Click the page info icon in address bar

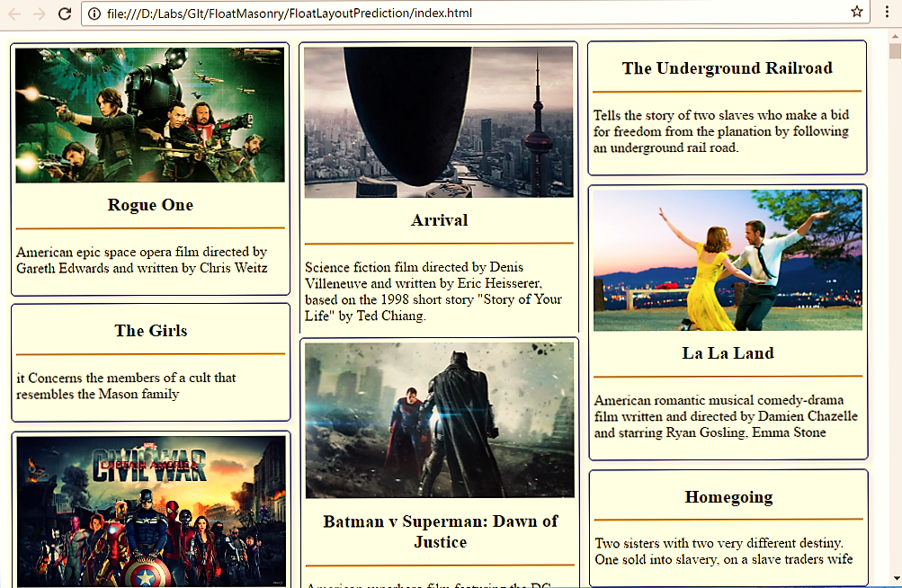coord(95,13)
